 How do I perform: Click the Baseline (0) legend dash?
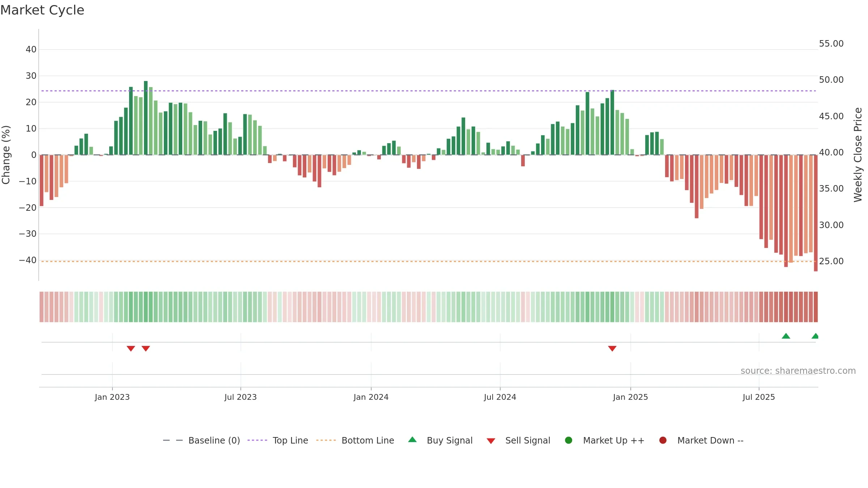pyautogui.click(x=173, y=440)
